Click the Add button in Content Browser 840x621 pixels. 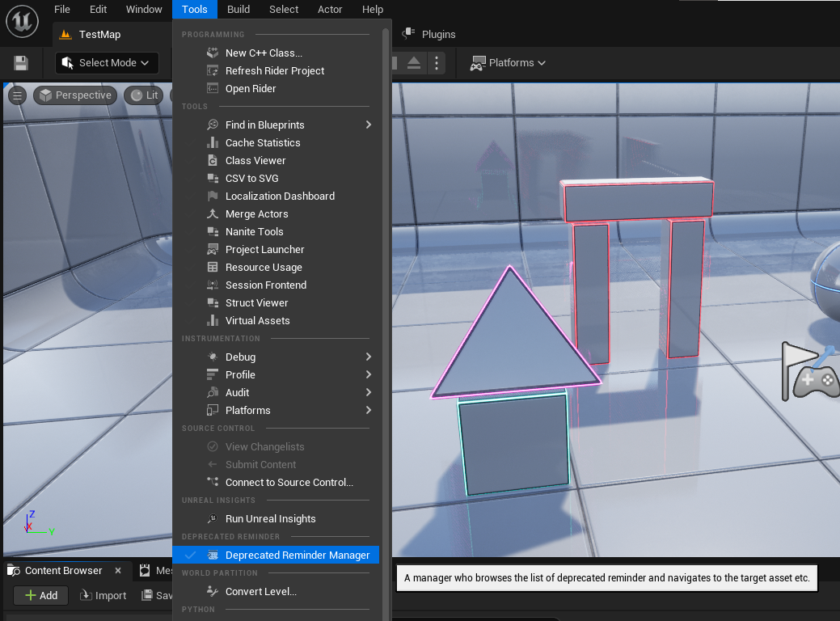pos(40,595)
